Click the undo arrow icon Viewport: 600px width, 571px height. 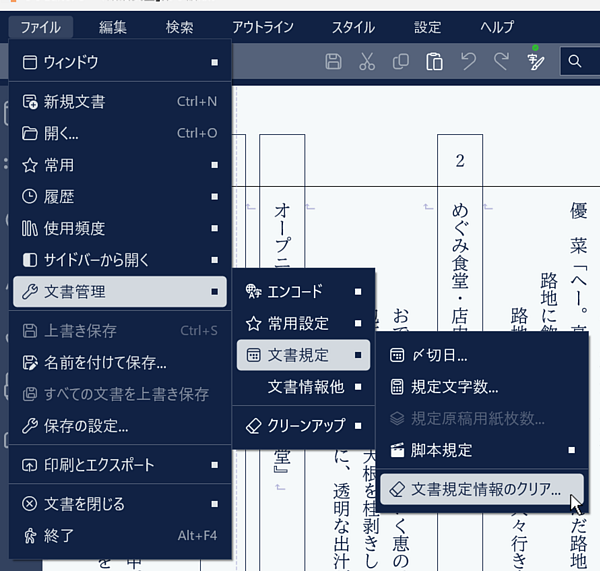468,62
